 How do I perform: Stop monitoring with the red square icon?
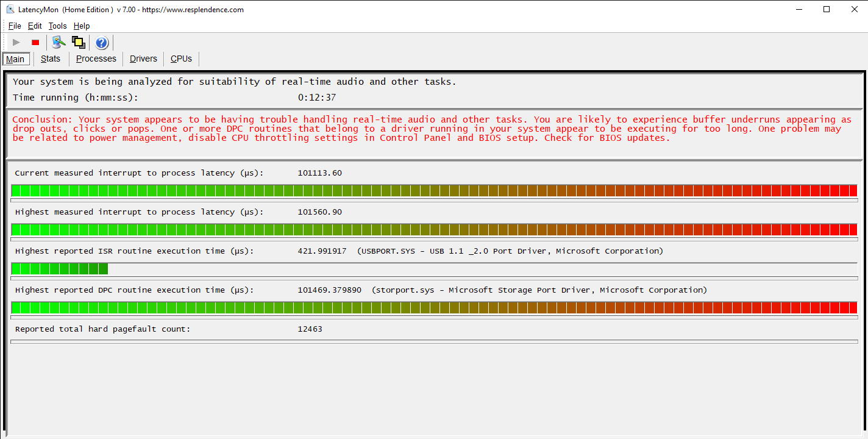pos(35,42)
